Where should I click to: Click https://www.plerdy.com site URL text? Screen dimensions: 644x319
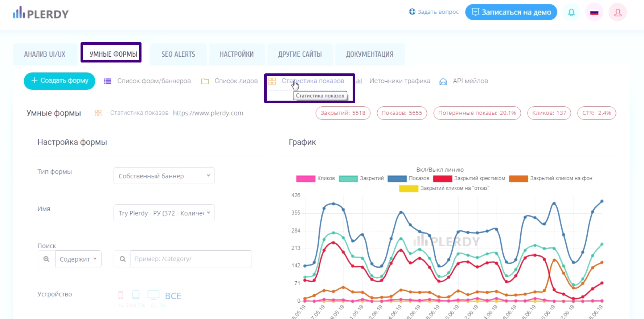click(208, 113)
